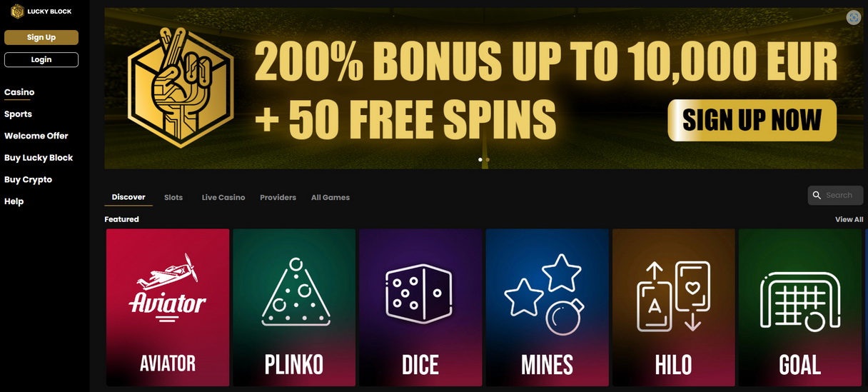The height and width of the screenshot is (392, 868).
Task: Switch to the Live Casino tab
Action: 223,197
